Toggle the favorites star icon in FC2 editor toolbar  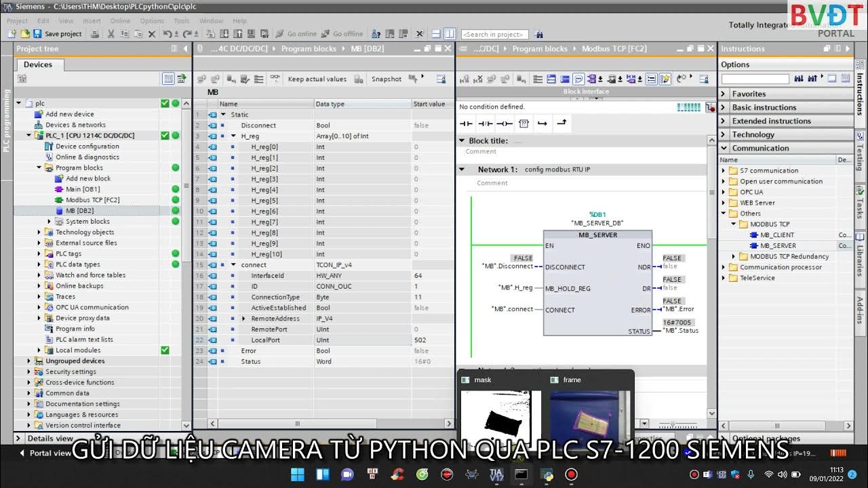click(x=665, y=79)
